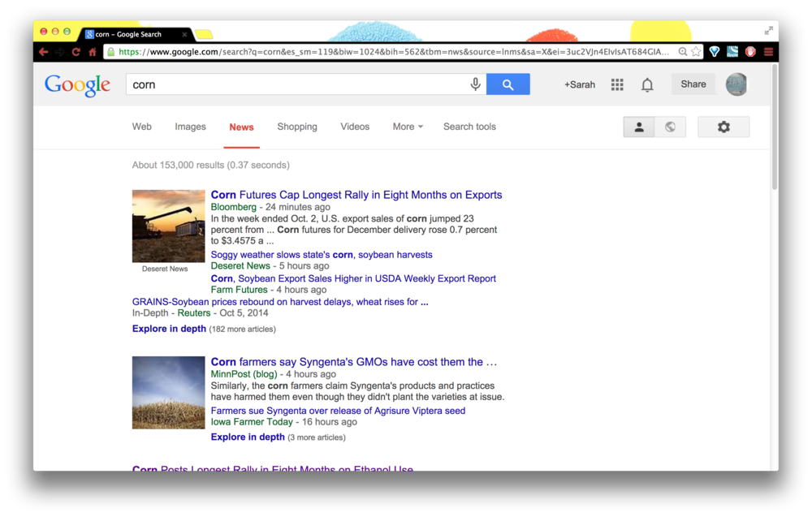The image size is (812, 517).
Task: Bookmark this page with the star icon
Action: (x=696, y=52)
